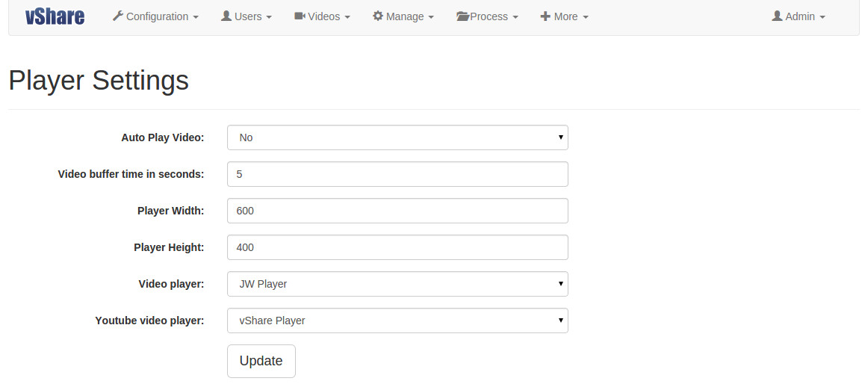This screenshot has height=390, width=868.
Task: Focus the Player Height field
Action: [397, 247]
